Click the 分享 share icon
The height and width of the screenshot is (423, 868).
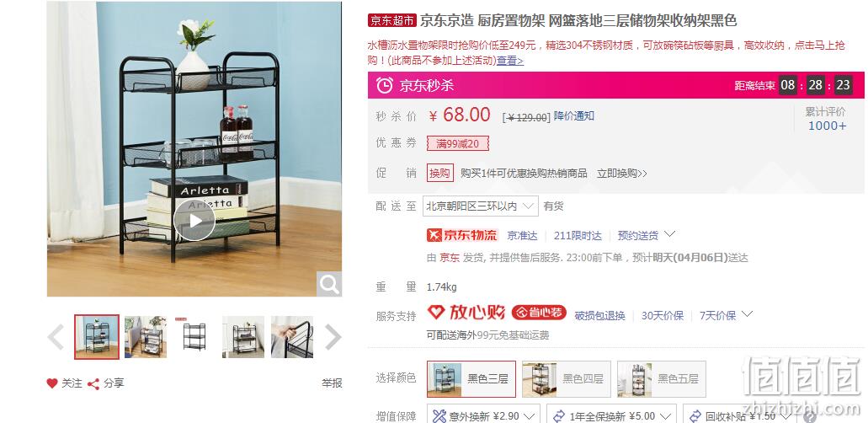tap(93, 383)
